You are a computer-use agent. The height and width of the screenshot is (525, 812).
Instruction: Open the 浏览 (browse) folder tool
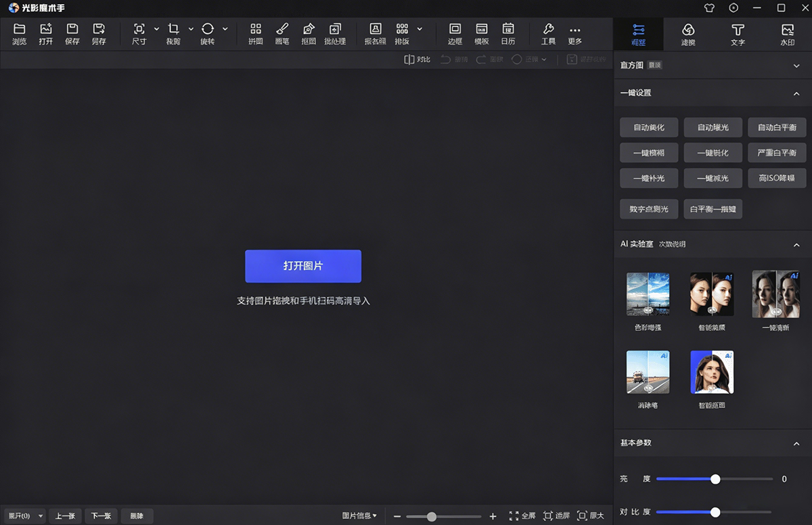coord(19,34)
